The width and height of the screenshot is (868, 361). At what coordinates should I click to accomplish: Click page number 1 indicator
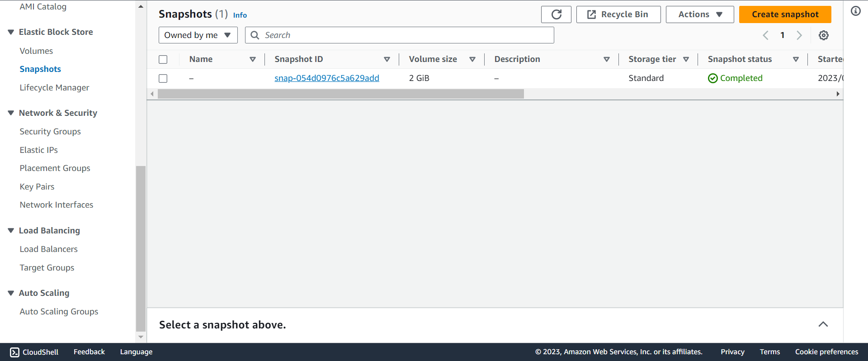783,35
